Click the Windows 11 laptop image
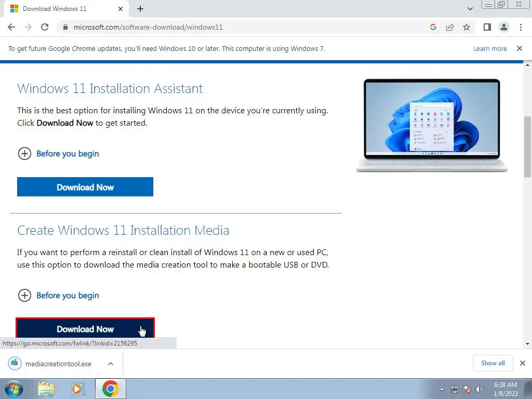The width and height of the screenshot is (532, 399). (x=432, y=125)
